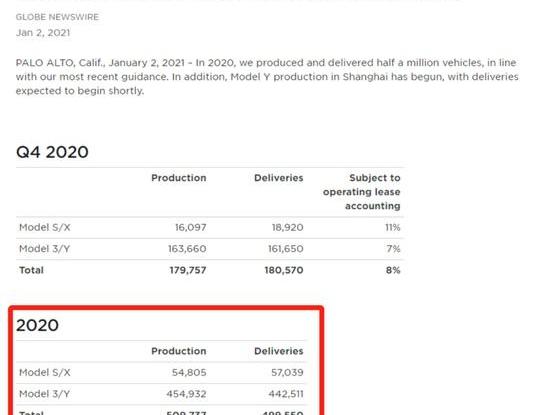
Task: Click 2020 Model 3/Y production 454,932
Action: point(186,394)
